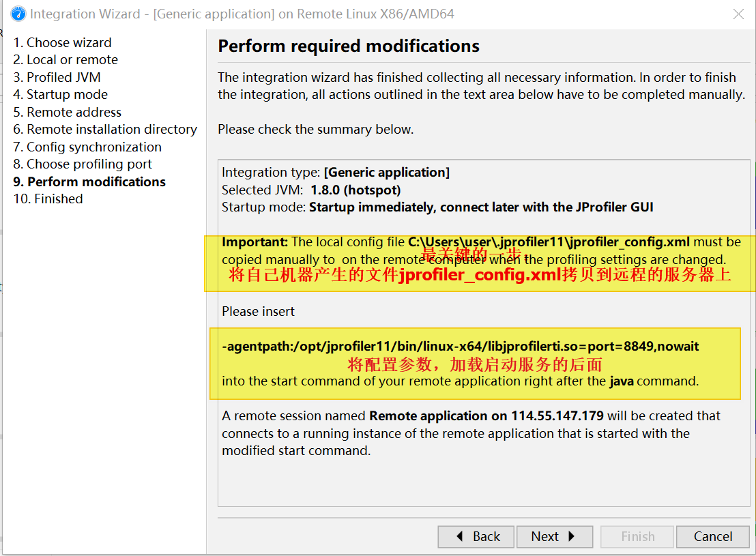Open step '7. Config synchronization'
756x556 pixels.
pyautogui.click(x=88, y=147)
